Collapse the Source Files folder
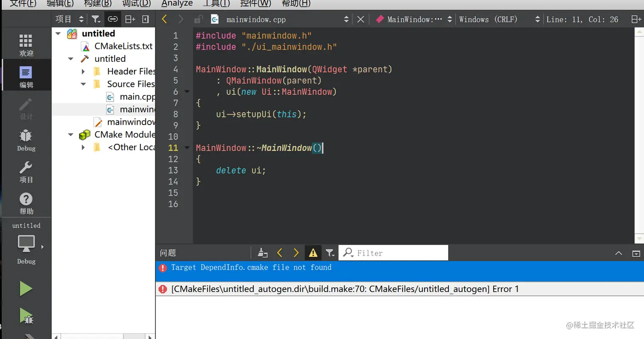This screenshot has height=339, width=644. click(83, 84)
